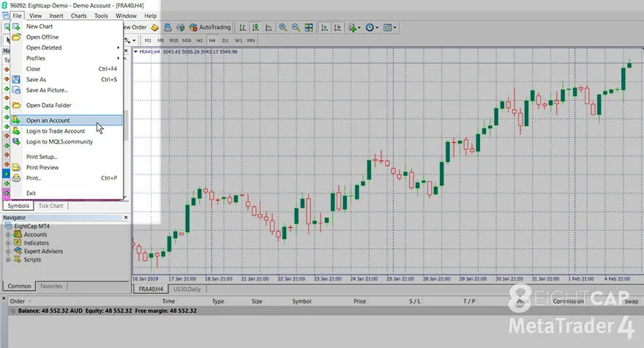The image size is (644, 348).
Task: Close the Navigator panel
Action: (126, 217)
